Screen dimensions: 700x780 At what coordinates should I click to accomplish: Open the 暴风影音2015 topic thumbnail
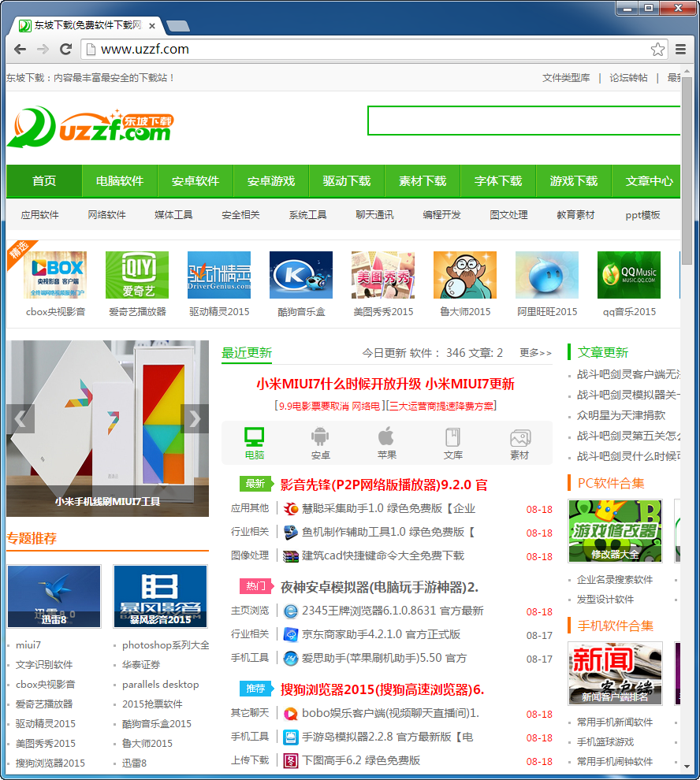(x=160, y=596)
